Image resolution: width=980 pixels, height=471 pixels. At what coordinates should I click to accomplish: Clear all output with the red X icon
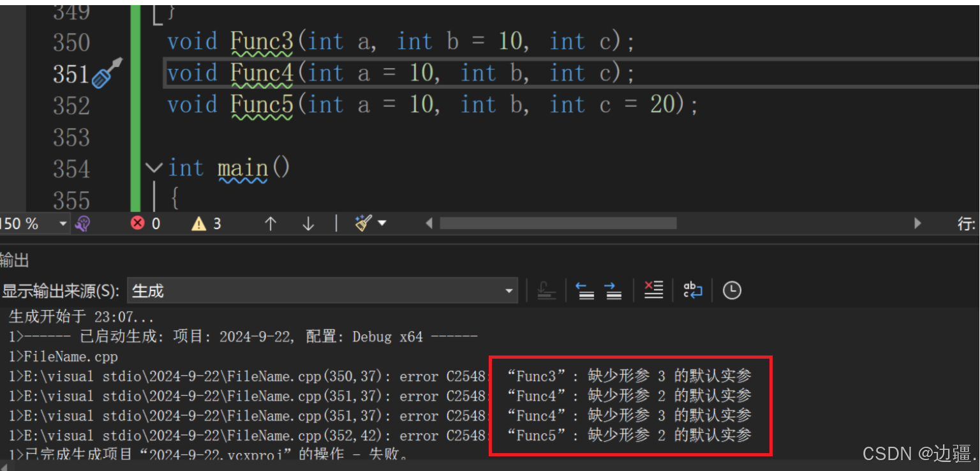pos(654,290)
